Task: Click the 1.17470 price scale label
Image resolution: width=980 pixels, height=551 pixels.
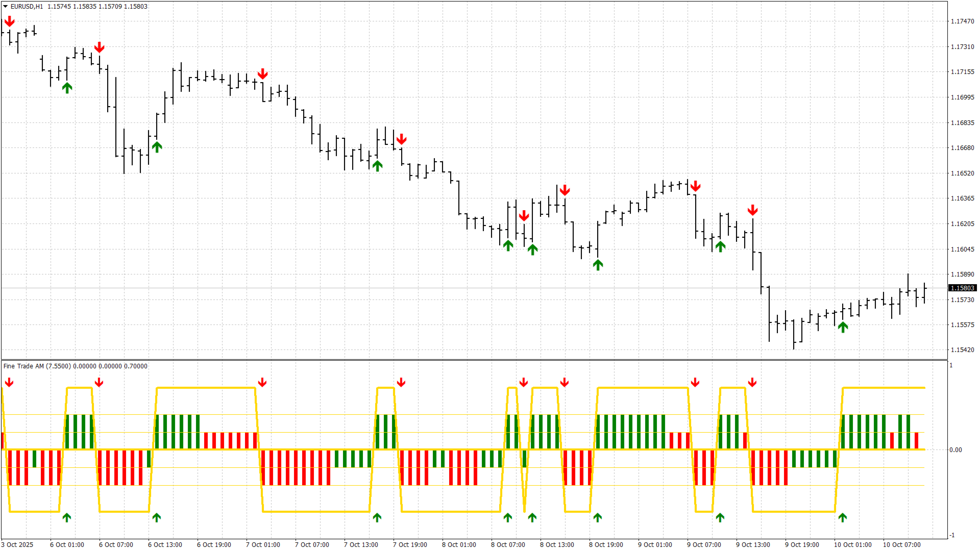Action: 962,21
